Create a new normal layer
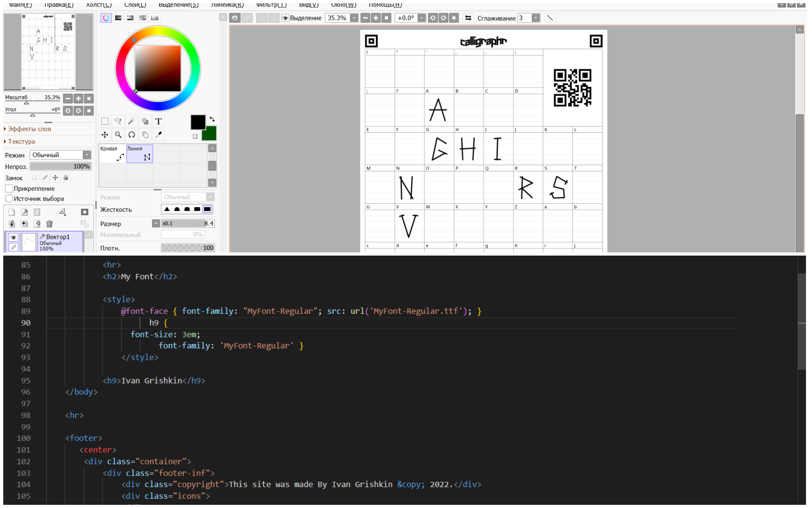Image resolution: width=812 pixels, height=508 pixels. point(11,212)
